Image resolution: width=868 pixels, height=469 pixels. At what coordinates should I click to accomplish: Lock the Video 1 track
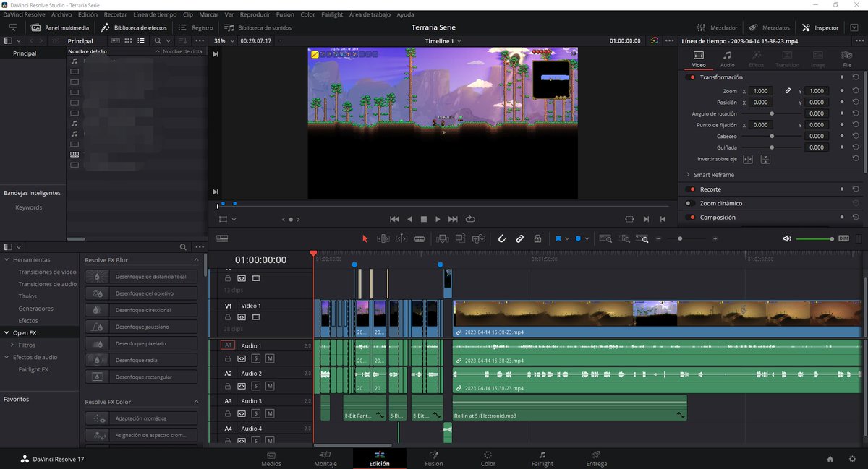(228, 317)
